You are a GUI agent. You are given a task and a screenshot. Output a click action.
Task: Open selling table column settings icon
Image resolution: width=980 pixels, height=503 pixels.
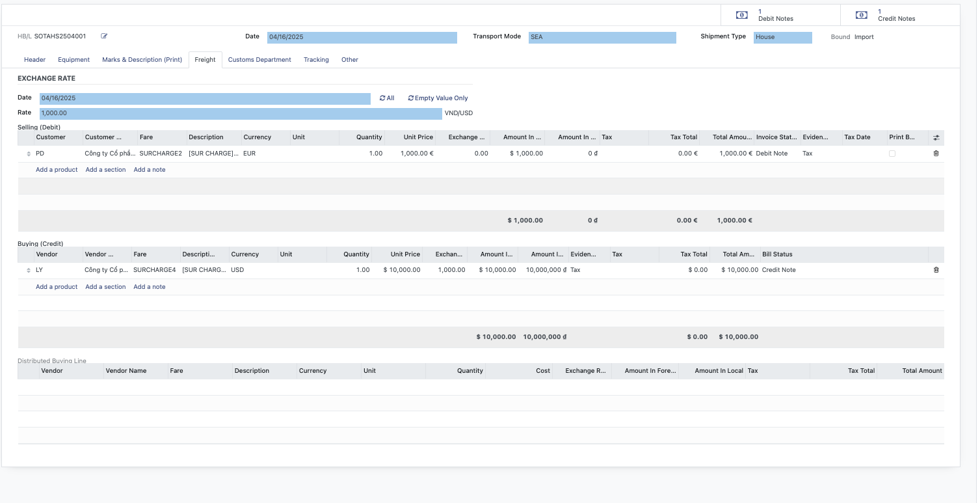[x=936, y=138]
